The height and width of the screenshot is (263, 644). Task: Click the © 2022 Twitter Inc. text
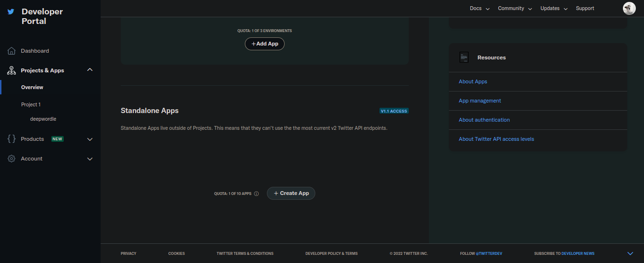409,253
